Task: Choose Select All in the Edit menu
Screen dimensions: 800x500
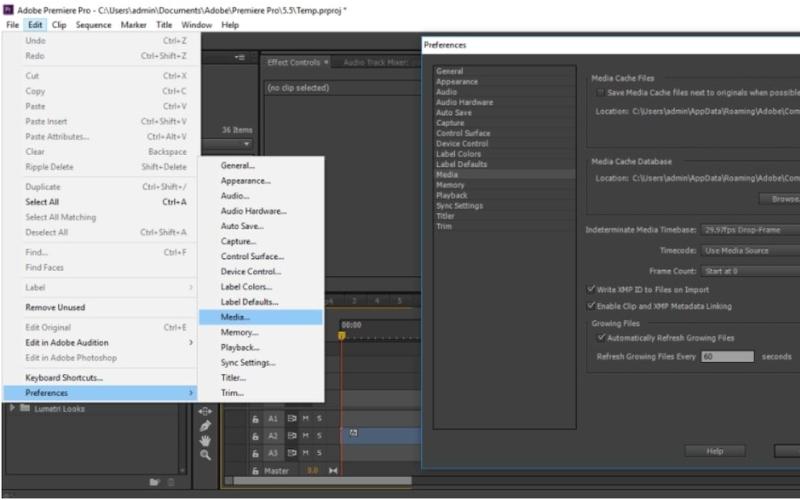Action: pyautogui.click(x=101, y=202)
